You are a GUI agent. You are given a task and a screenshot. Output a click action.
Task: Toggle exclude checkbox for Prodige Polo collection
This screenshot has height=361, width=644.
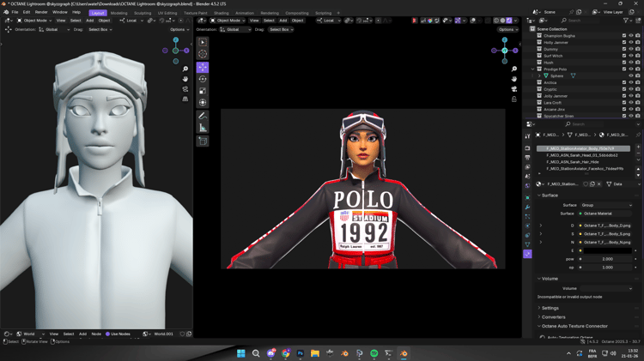(624, 69)
